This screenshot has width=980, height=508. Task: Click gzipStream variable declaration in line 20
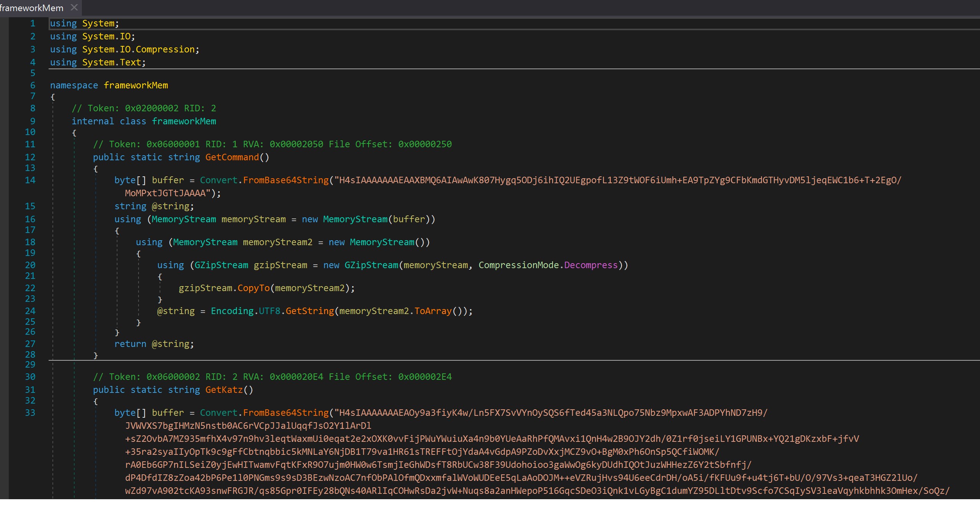coord(280,265)
